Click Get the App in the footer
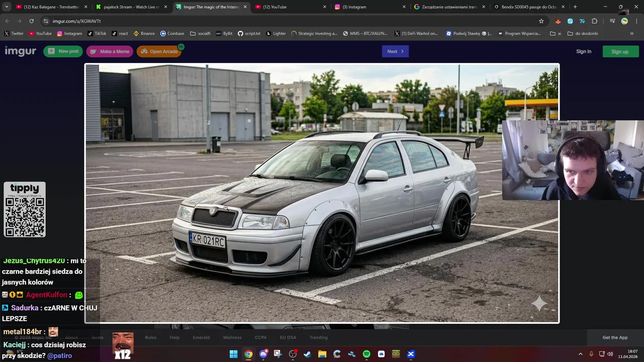 615,337
